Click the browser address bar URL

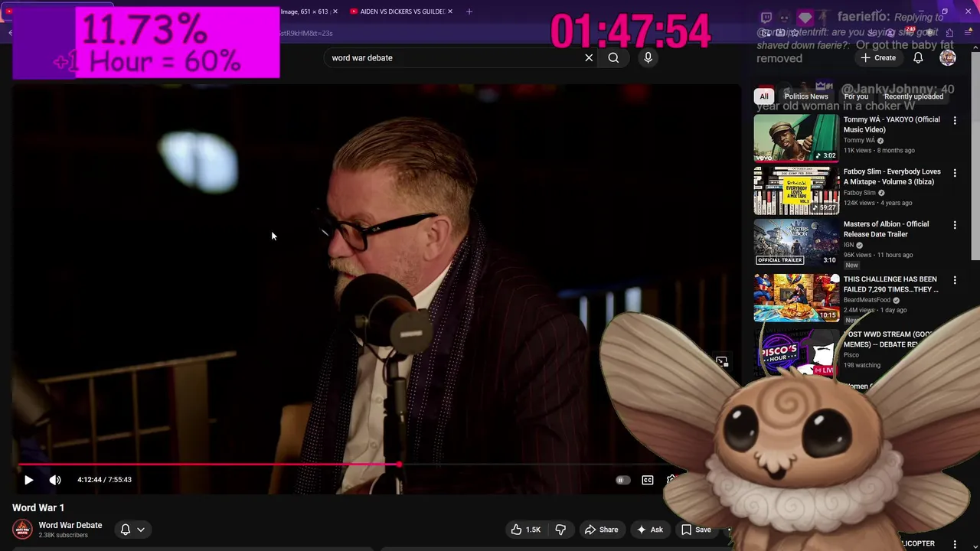(x=305, y=33)
